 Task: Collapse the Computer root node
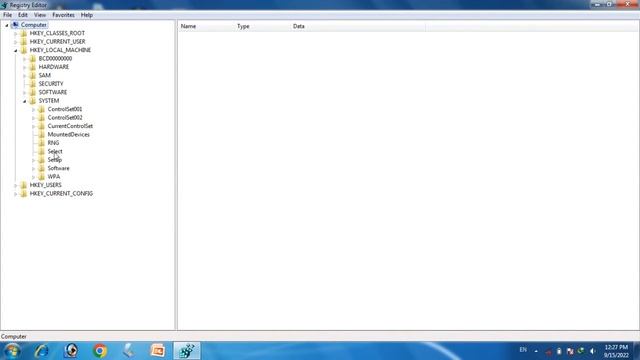[x=7, y=25]
